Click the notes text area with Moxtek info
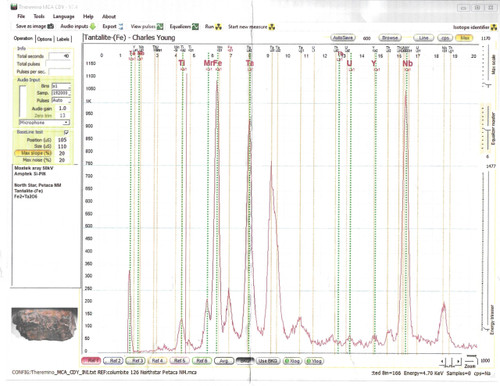 tap(45, 225)
